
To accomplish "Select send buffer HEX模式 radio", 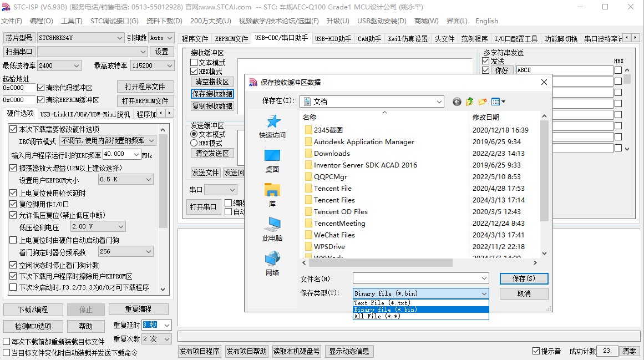I will coord(194,143).
